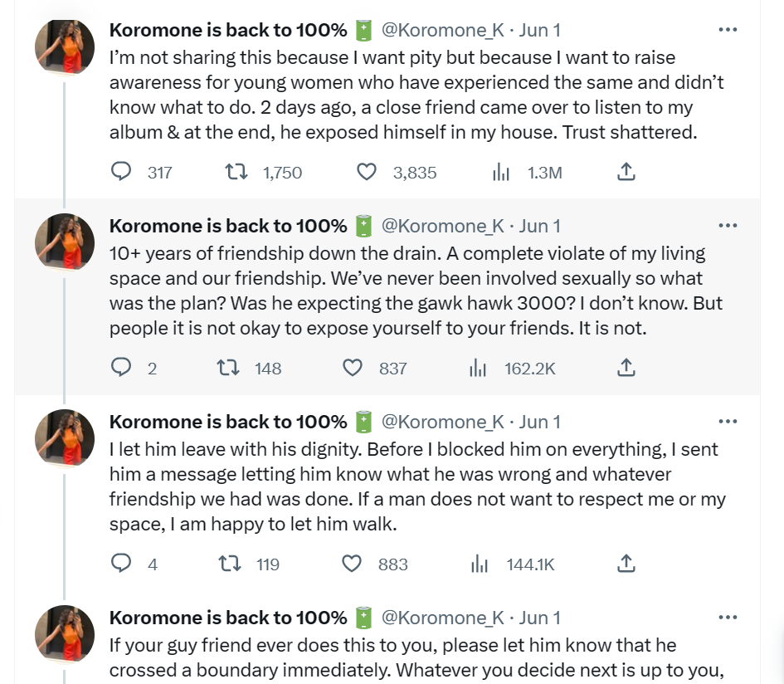Open more options on third tweet
This screenshot has height=684, width=784.
(728, 422)
